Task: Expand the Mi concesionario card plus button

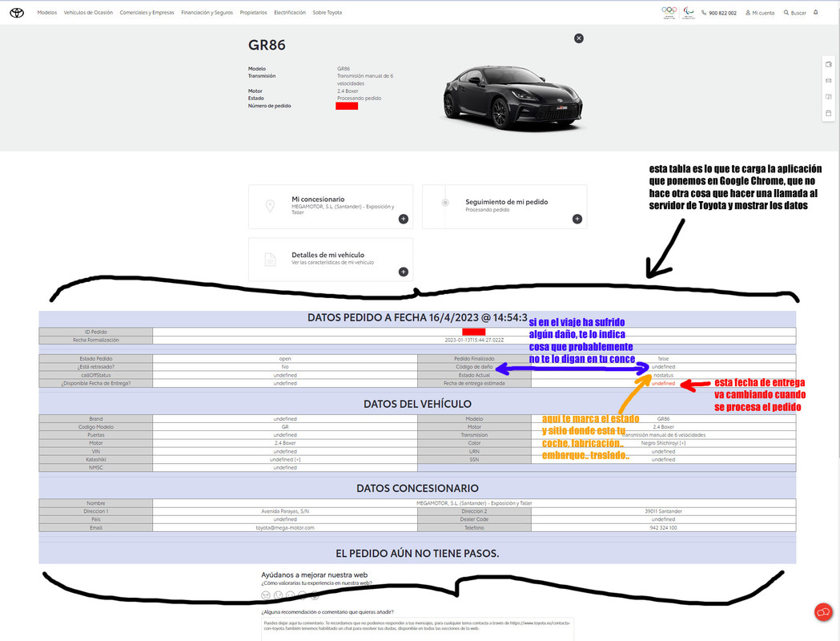Action: coord(404,219)
